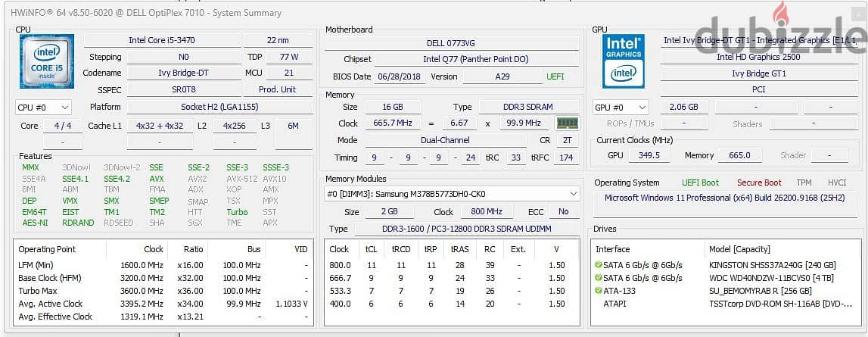Viewport: 868px width, 337px height.
Task: Click the 16 GB memory size field
Action: [393, 107]
